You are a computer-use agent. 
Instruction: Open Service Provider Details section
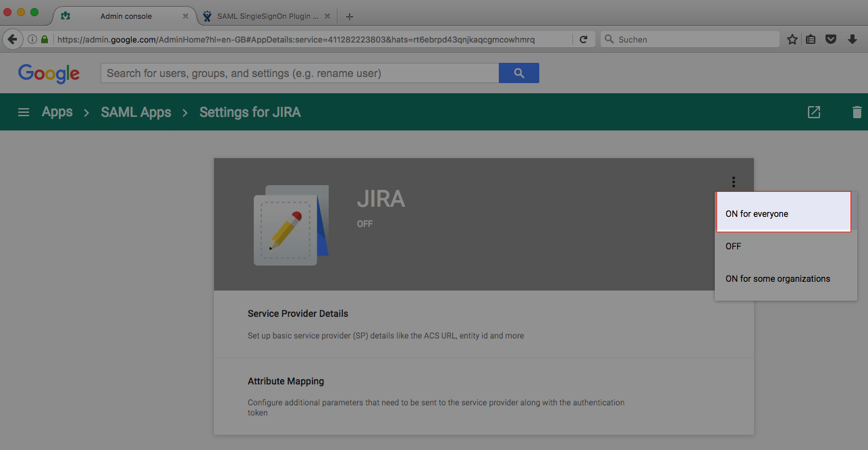tap(483, 324)
